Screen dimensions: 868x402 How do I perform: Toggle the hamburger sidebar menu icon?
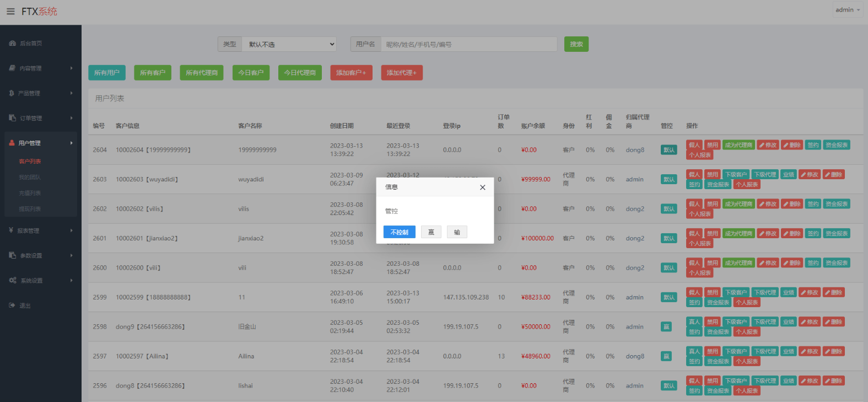tap(10, 12)
